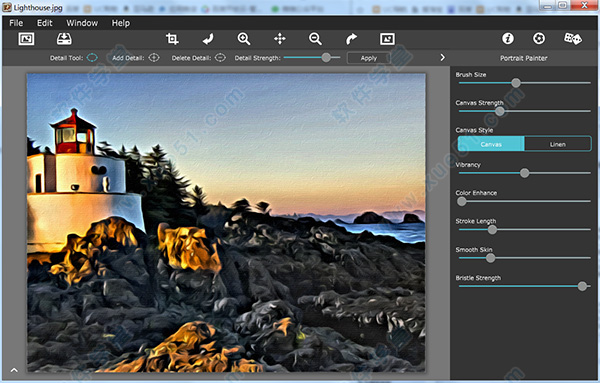Click the Brush Size slider handle
The height and width of the screenshot is (383, 600).
pos(516,83)
